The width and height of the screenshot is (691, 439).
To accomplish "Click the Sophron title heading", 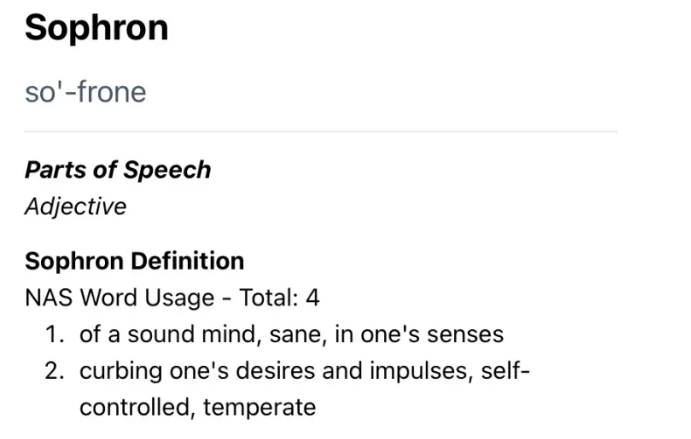I will pos(96,28).
